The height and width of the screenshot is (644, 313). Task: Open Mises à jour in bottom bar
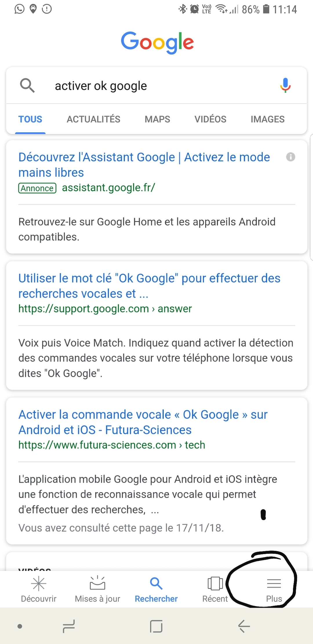point(97,589)
